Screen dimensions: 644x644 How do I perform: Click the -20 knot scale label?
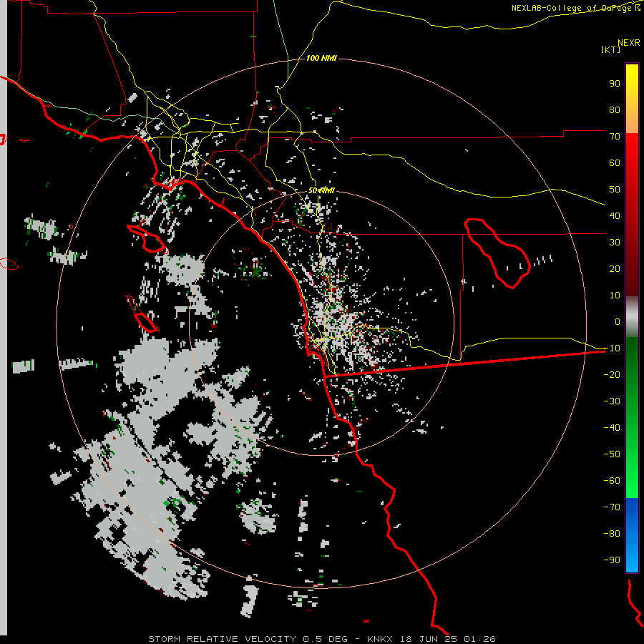(612, 374)
